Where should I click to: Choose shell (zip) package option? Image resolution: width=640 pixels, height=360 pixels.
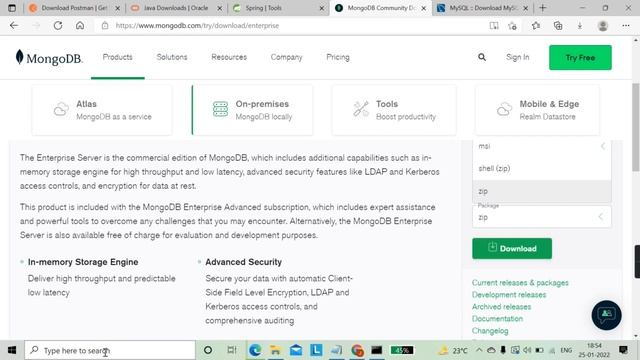[542, 169]
